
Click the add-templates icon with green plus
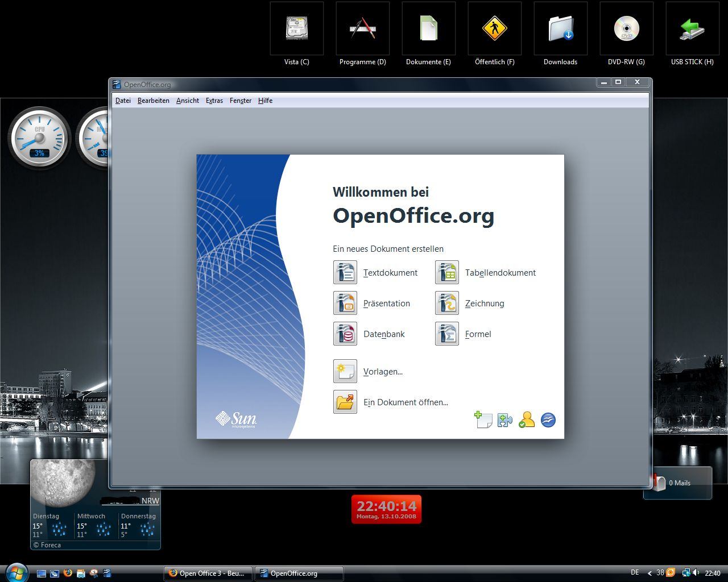point(483,420)
